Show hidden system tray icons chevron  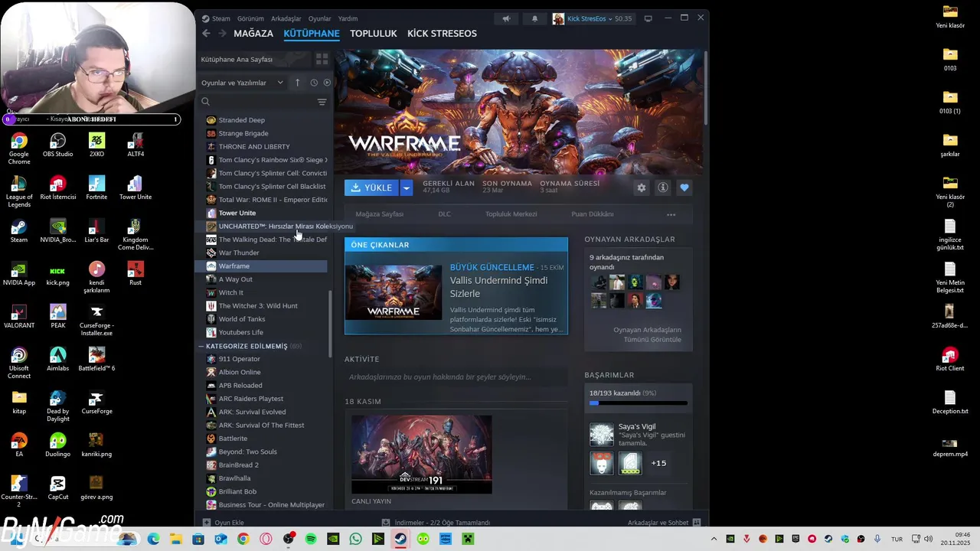coord(714,539)
